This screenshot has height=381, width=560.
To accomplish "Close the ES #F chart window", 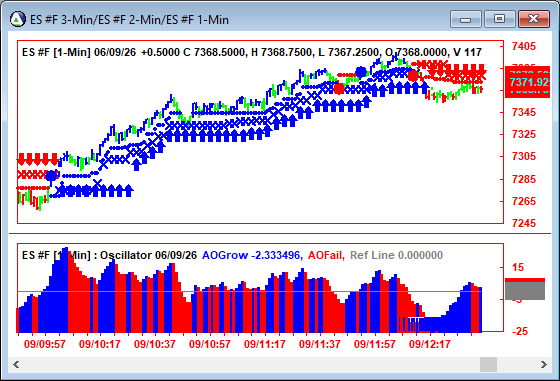I will [534, 19].
